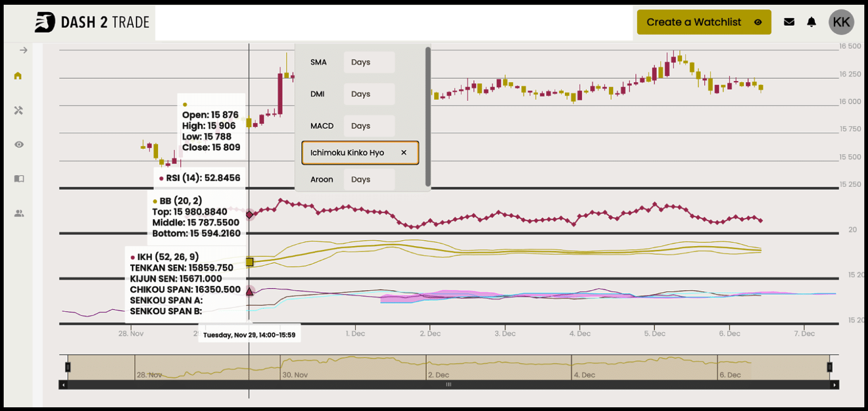The width and height of the screenshot is (868, 411).
Task: Click the '16 500' price axis label
Action: [850, 47]
